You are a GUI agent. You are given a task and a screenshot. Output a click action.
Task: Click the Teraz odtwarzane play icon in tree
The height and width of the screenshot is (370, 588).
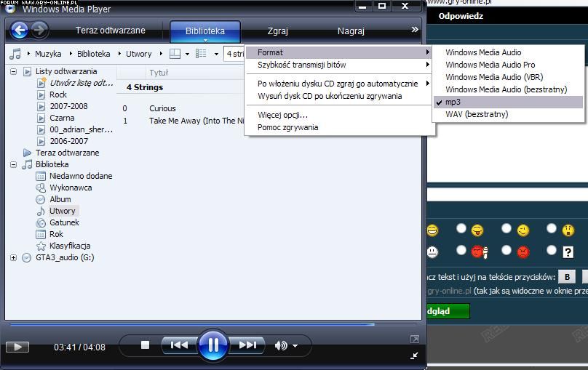[x=27, y=153]
